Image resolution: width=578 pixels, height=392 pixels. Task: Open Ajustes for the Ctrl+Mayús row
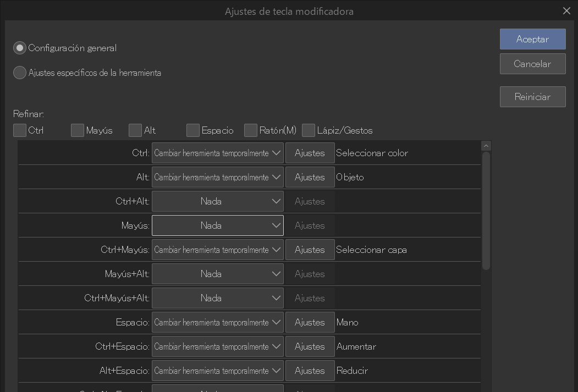pos(310,250)
